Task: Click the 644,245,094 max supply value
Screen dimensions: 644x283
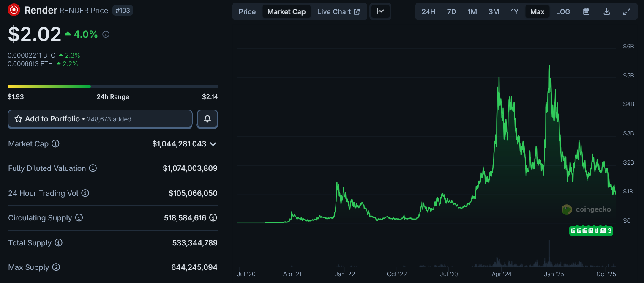Action: [x=194, y=267]
